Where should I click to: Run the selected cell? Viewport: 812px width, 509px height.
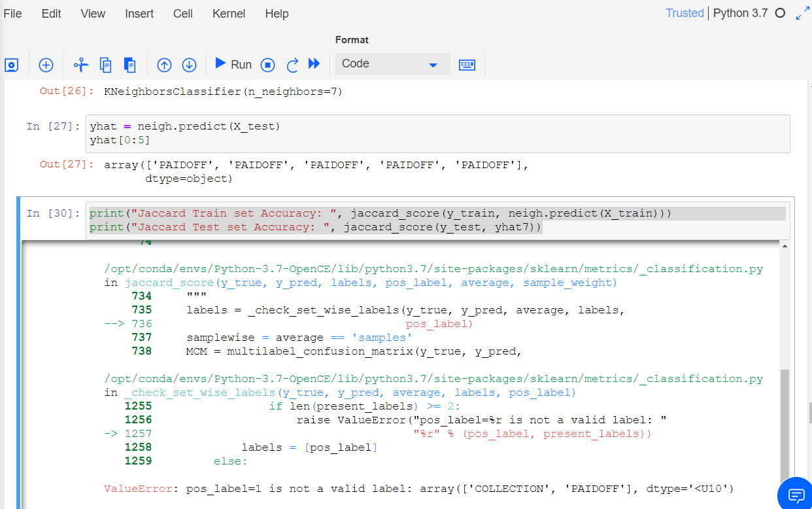click(x=234, y=64)
